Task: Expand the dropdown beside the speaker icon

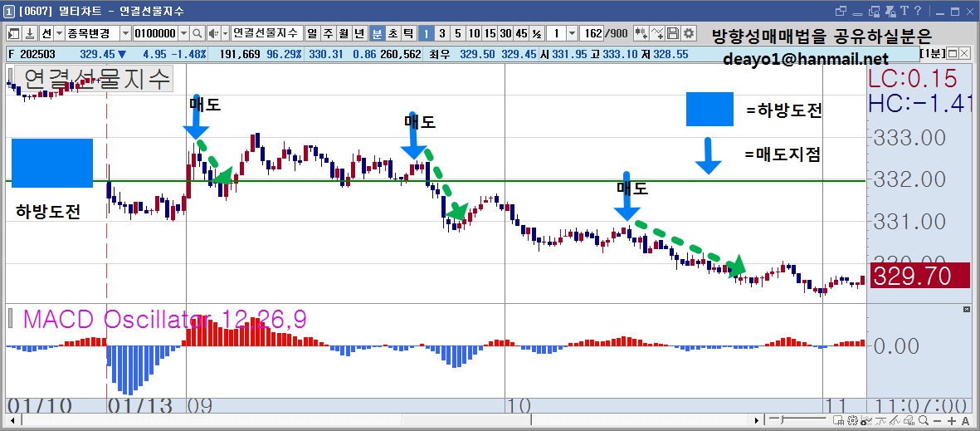Action: tap(226, 33)
